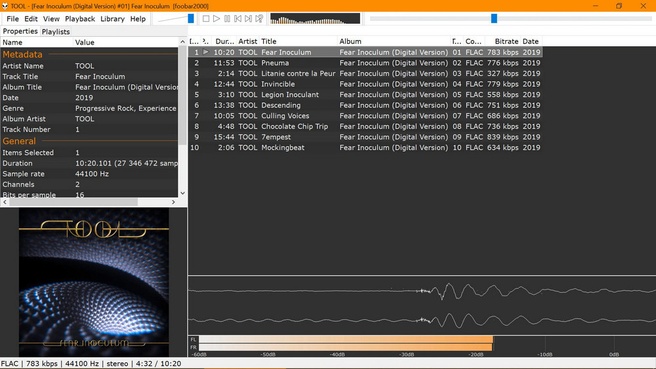Select the track Litanie contre la Peur
The image size is (656, 369).
pyautogui.click(x=298, y=73)
